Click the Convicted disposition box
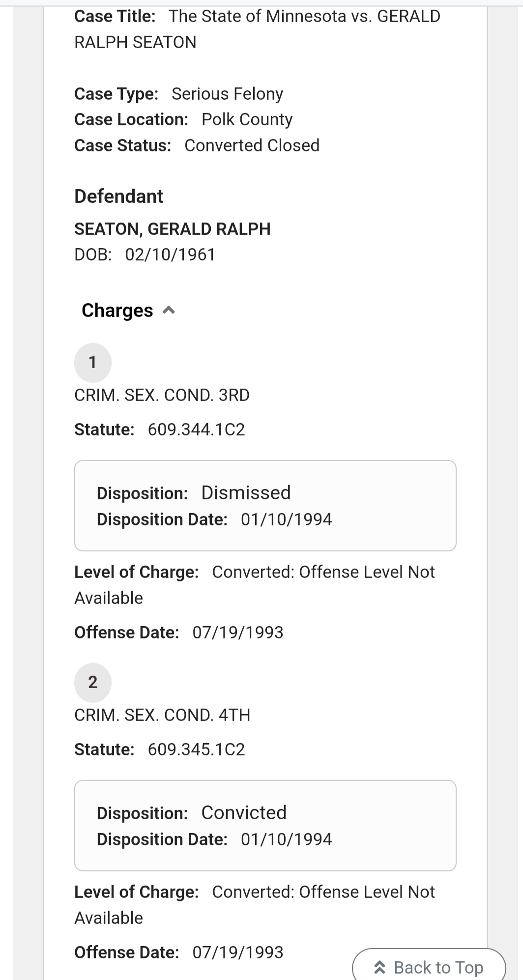This screenshot has width=523, height=980. pos(265,825)
